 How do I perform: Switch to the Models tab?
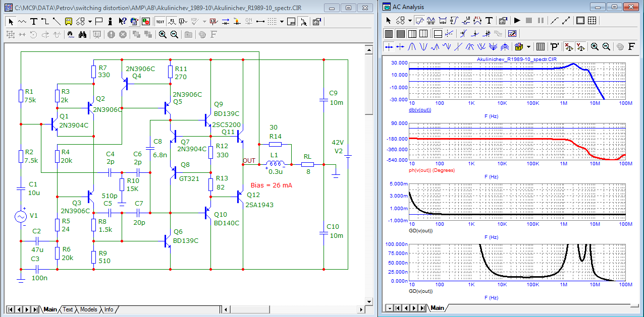tap(88, 309)
